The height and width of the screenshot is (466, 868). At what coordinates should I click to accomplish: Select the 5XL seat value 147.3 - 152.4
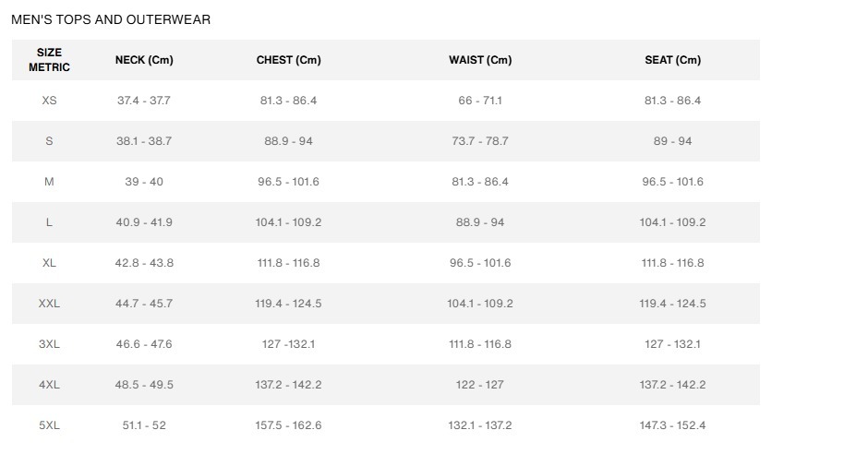pyautogui.click(x=672, y=425)
